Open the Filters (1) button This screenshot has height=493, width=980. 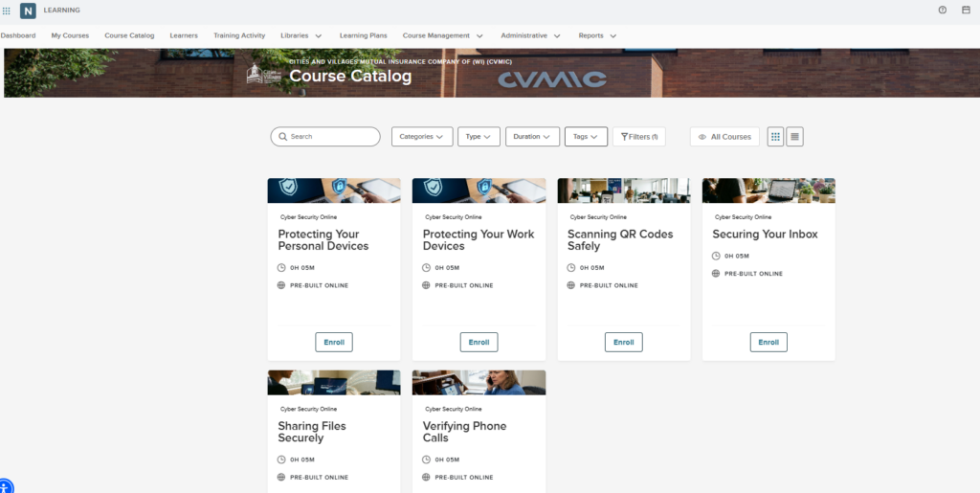point(638,136)
